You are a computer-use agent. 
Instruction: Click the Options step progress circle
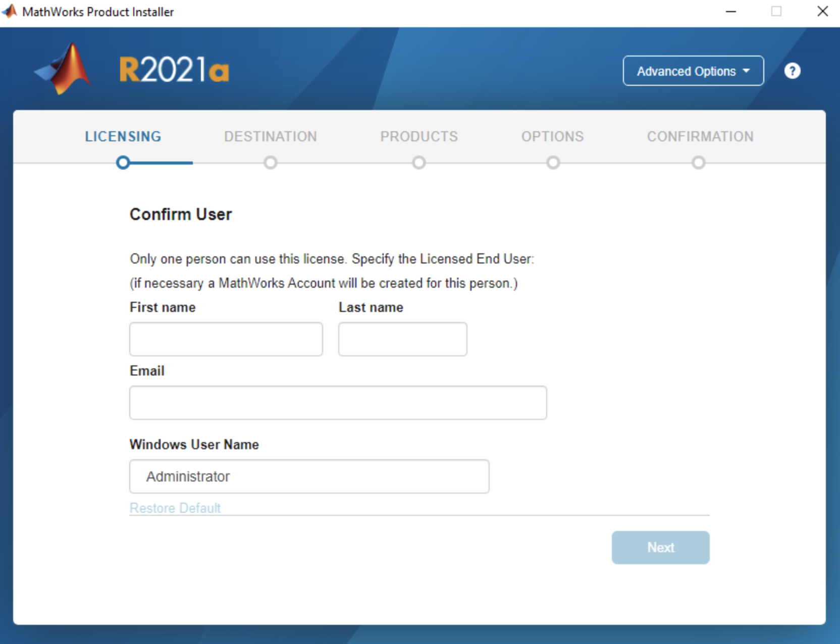coord(553,163)
